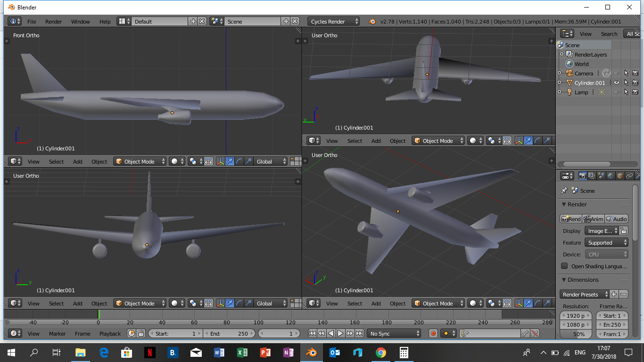Open the Object Mode dropdown
This screenshot has width=644, height=362.
[x=140, y=161]
